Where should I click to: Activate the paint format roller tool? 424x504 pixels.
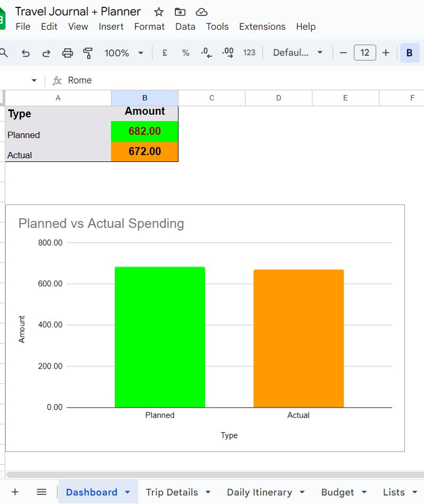pos(88,53)
